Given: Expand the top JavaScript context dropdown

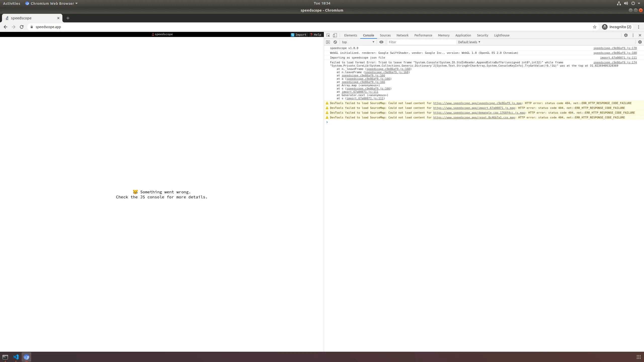Looking at the screenshot, I should click(358, 42).
